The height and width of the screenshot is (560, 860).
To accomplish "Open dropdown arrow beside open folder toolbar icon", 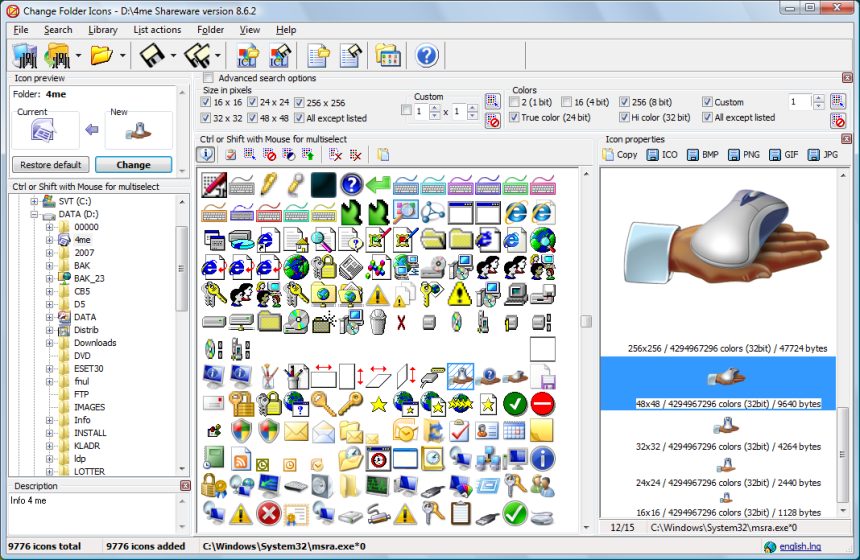I will (x=122, y=56).
